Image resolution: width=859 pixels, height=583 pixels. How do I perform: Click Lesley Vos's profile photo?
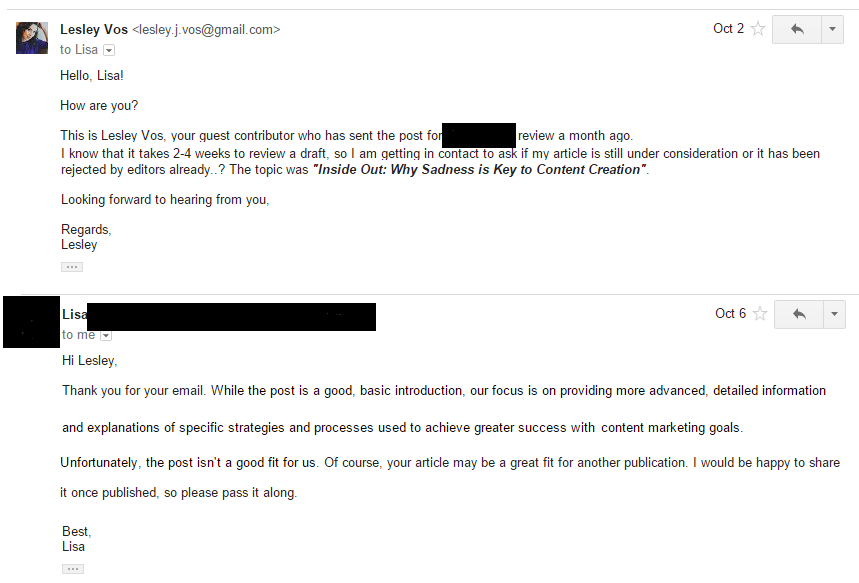32,38
